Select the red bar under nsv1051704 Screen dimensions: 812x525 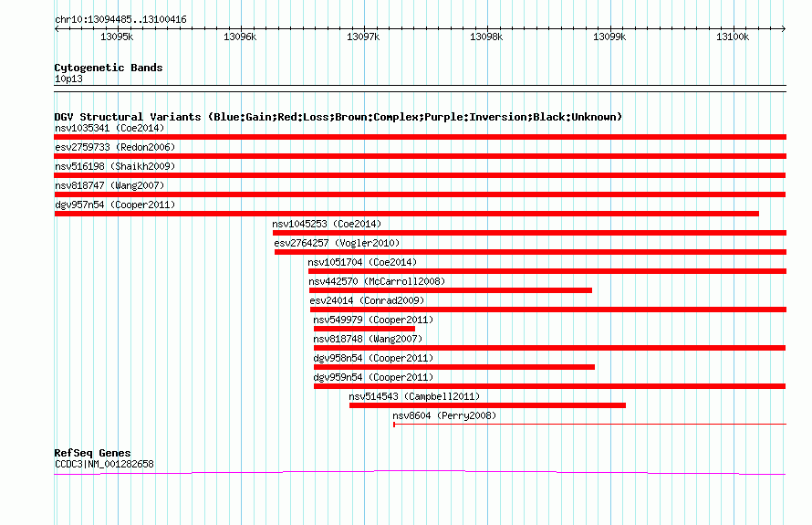(547, 271)
